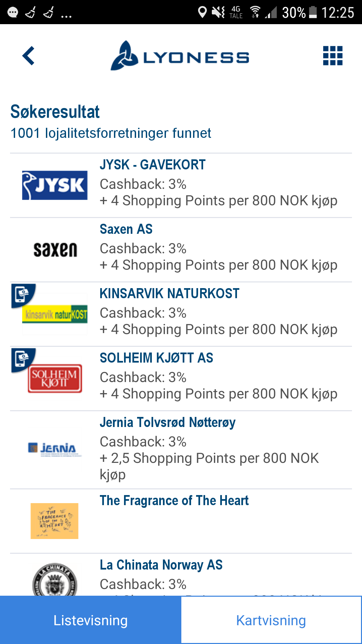Open Saxen AS listing

[x=181, y=250]
